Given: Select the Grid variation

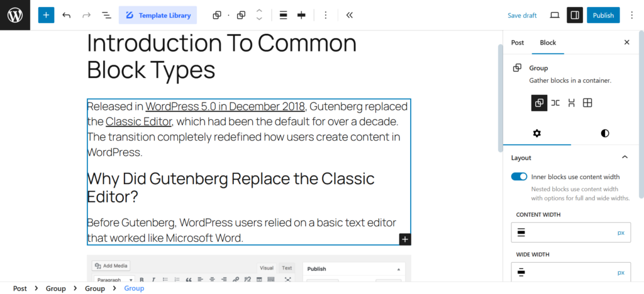Looking at the screenshot, I should [x=587, y=103].
